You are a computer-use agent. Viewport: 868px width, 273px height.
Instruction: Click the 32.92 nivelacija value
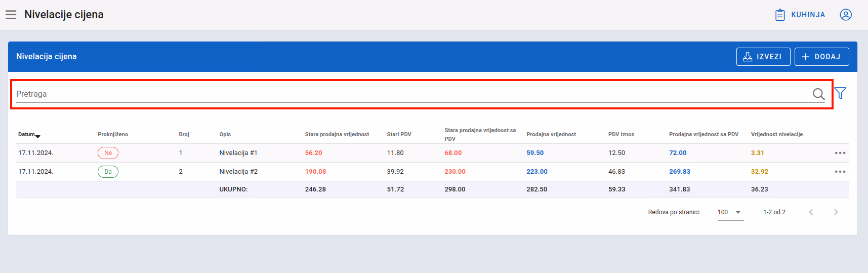(x=760, y=172)
